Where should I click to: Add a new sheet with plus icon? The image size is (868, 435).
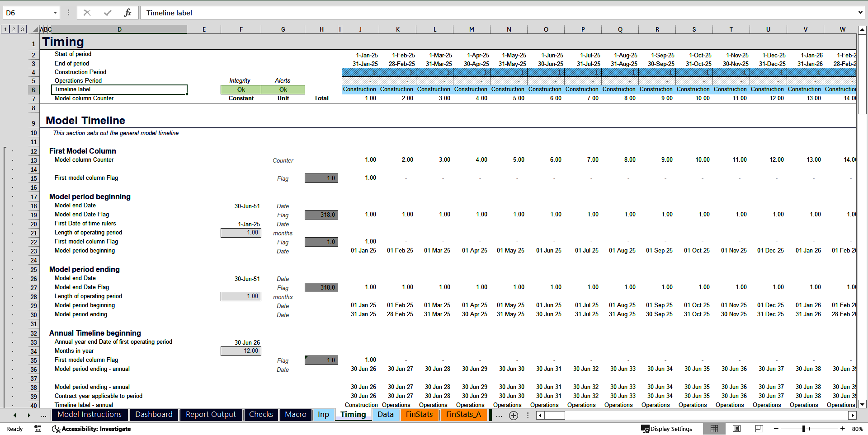[514, 416]
